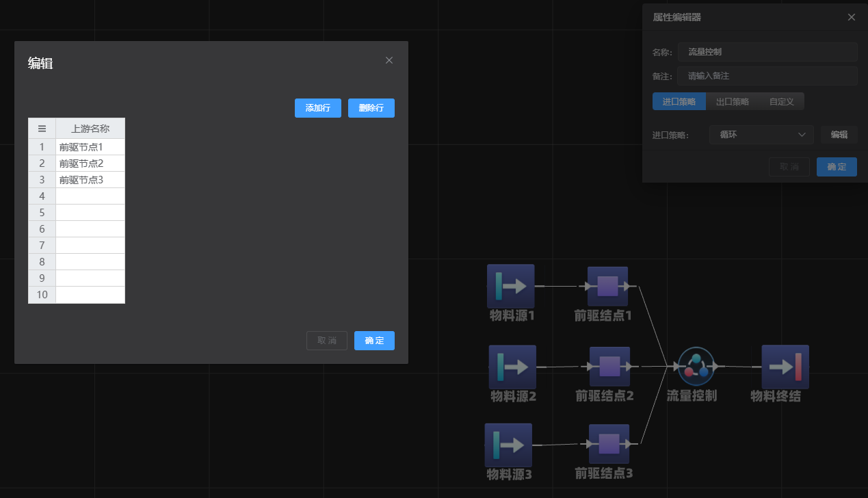Close the 属性编辑器 panel
Screen dimensions: 868x498
[x=851, y=17]
